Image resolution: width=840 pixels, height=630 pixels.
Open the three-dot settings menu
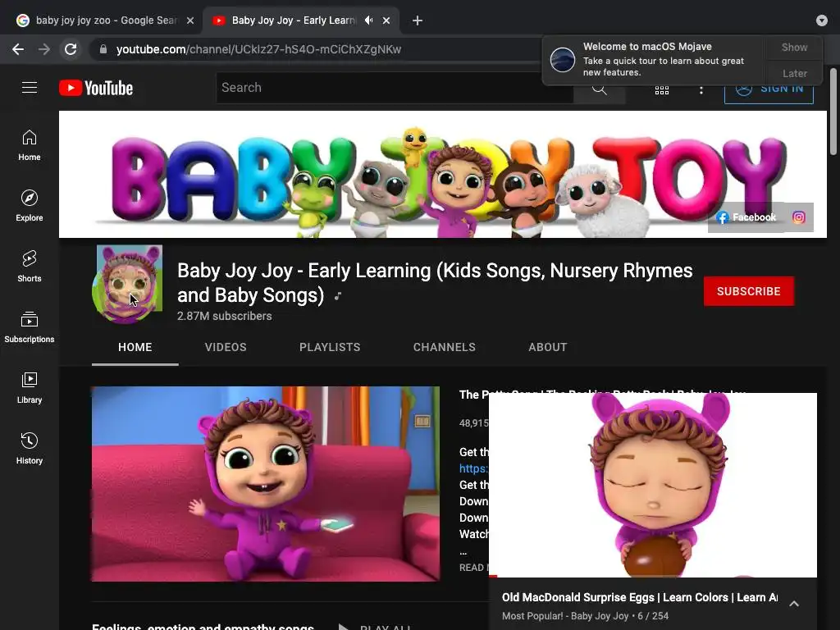(701, 90)
